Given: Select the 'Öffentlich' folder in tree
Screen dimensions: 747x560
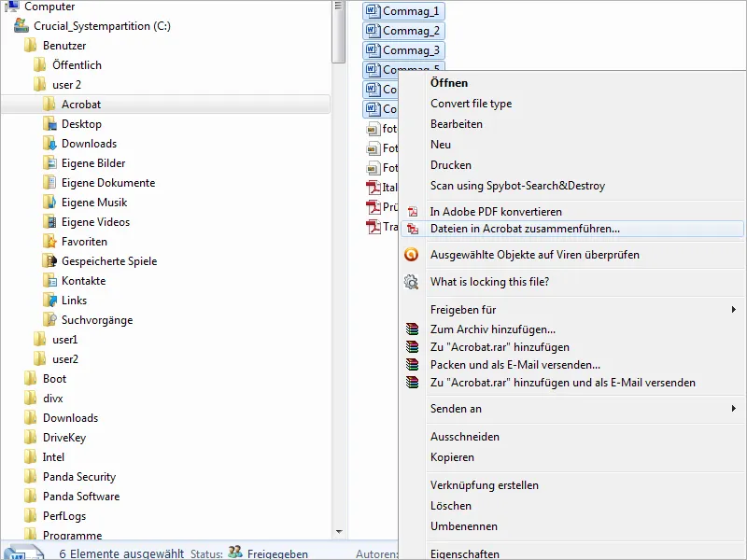Looking at the screenshot, I should coord(77,65).
